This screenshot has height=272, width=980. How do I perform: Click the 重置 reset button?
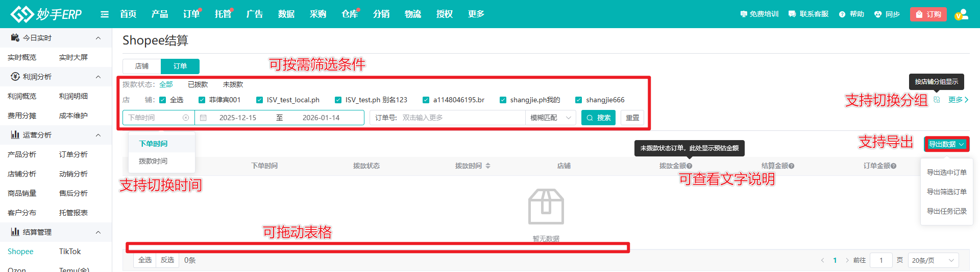click(x=632, y=118)
